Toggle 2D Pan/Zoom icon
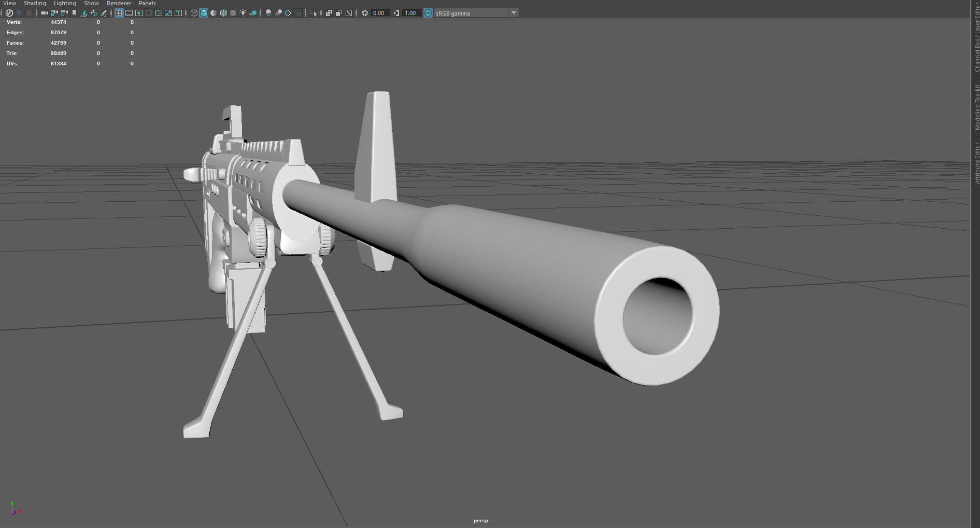The width and height of the screenshot is (980, 528). click(94, 13)
